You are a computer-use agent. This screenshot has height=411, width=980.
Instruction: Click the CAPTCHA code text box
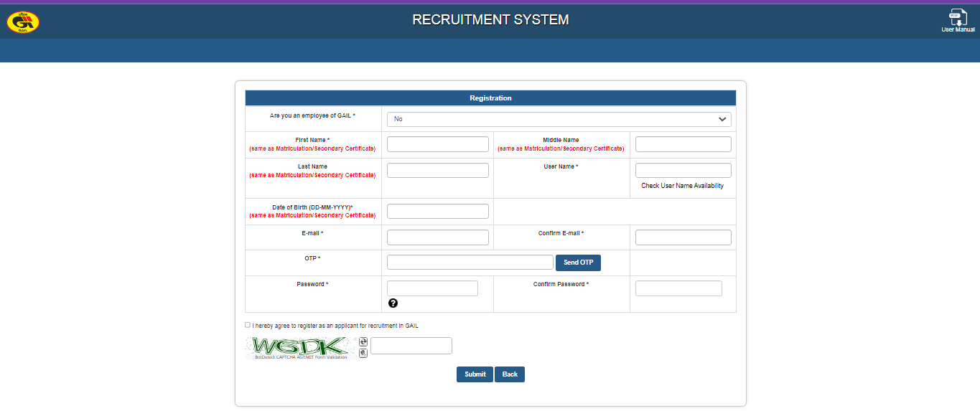[x=411, y=346]
